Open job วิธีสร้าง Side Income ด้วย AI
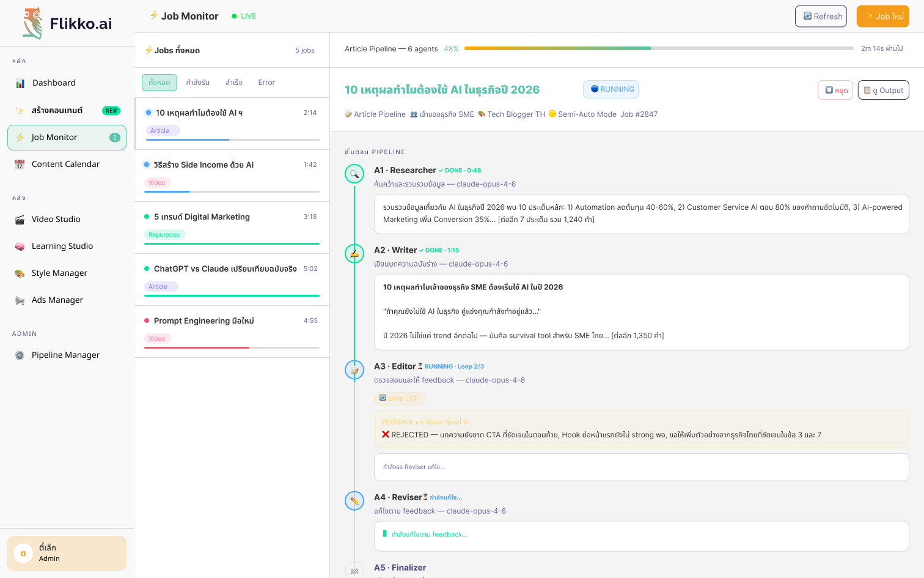Image resolution: width=924 pixels, height=578 pixels. [x=232, y=176]
